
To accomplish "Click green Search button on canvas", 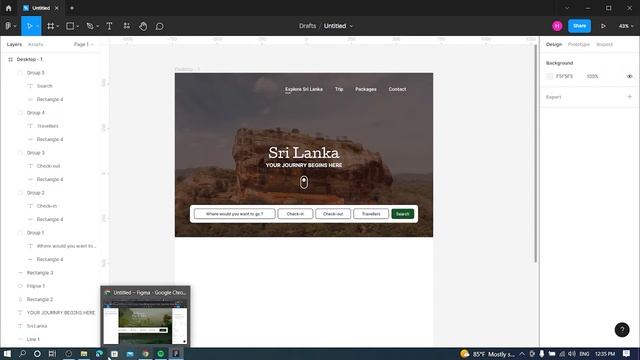I will 402,213.
